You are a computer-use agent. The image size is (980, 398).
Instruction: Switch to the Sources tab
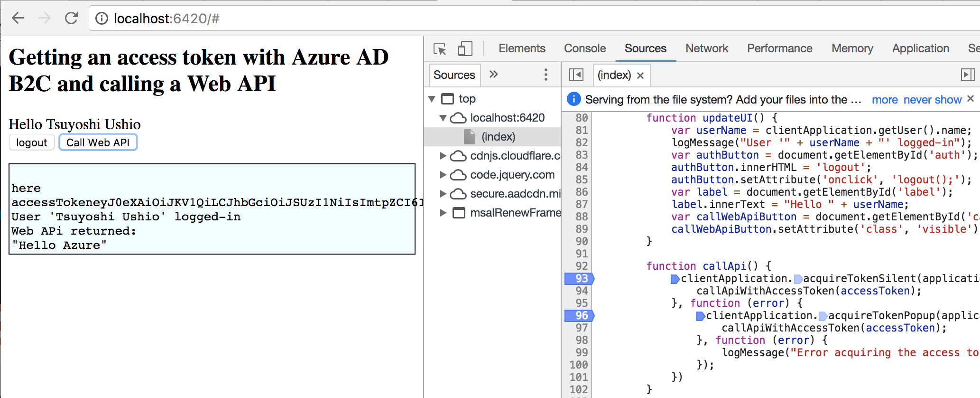point(646,48)
